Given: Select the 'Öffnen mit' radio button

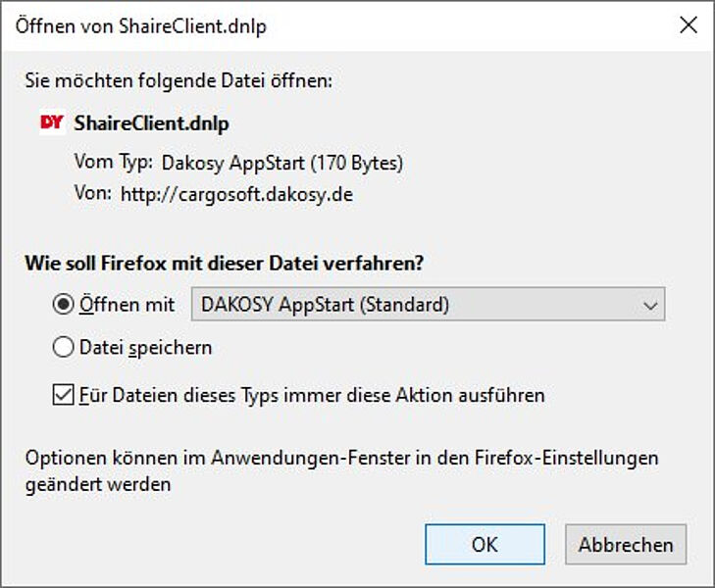Looking at the screenshot, I should point(63,305).
